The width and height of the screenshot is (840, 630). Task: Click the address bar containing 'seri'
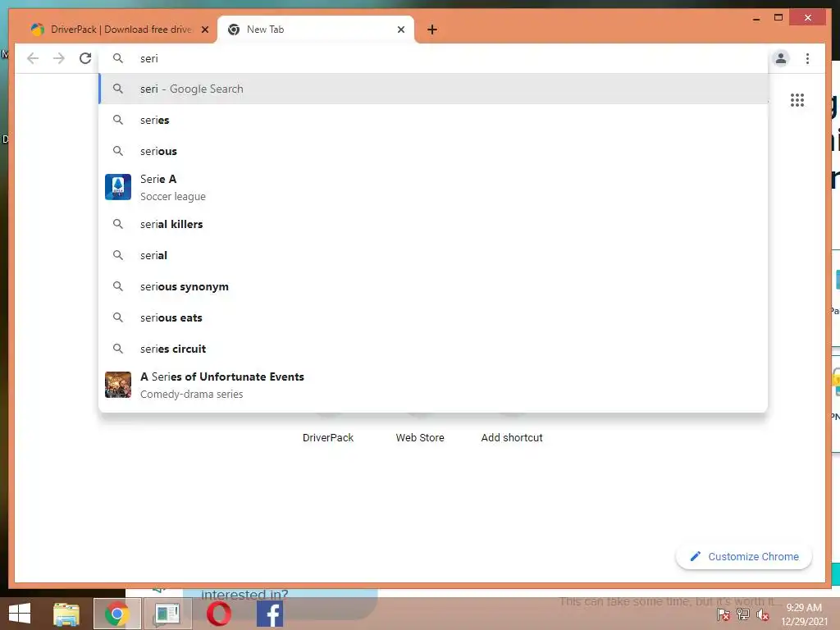click(x=433, y=58)
